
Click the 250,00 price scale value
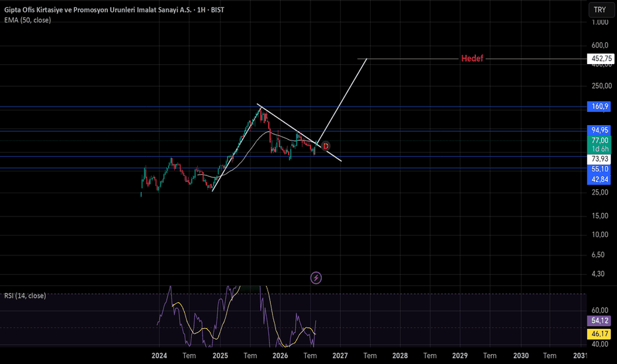(x=602, y=86)
